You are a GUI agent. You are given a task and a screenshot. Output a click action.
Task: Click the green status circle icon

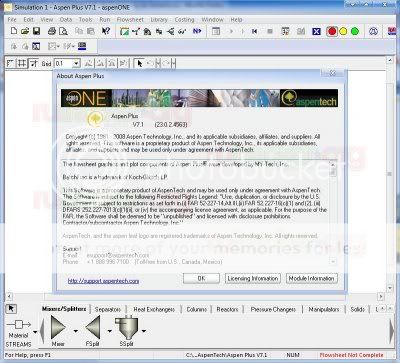coord(355,31)
